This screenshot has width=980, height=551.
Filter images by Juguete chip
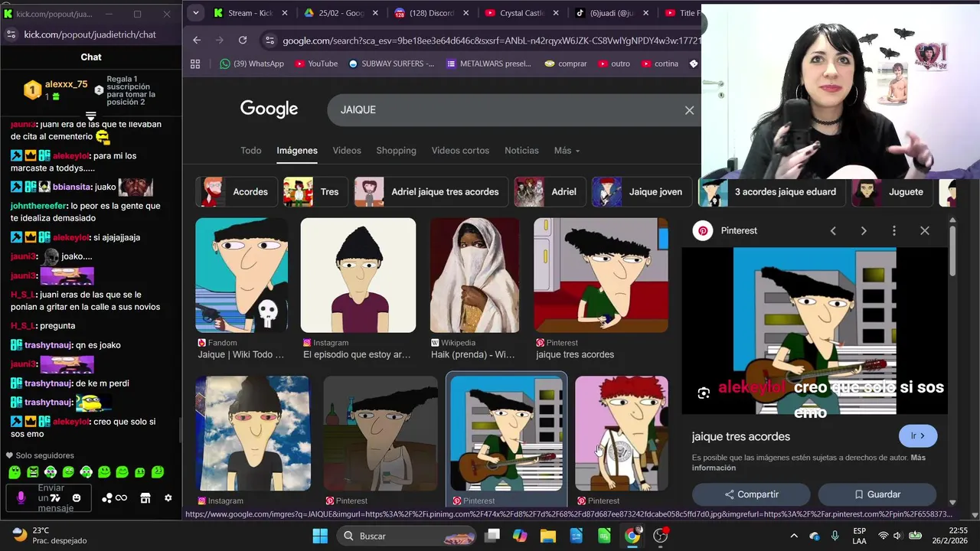tap(893, 192)
